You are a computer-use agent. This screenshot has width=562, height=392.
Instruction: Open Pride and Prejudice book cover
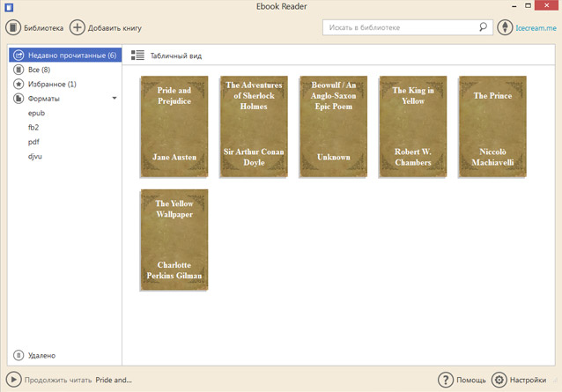point(174,127)
